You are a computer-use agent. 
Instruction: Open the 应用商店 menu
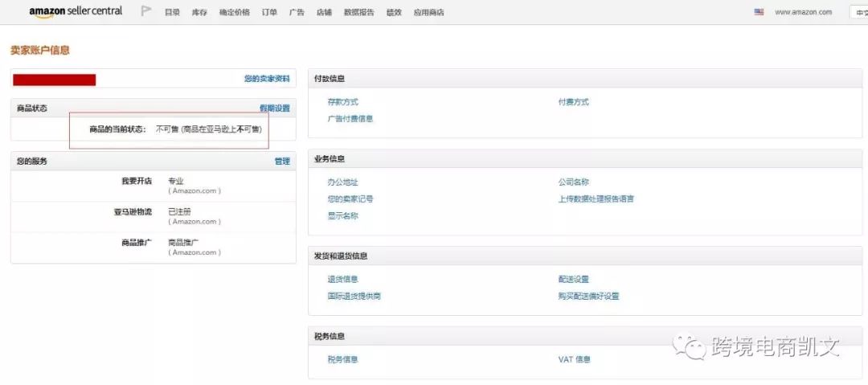[x=428, y=12]
